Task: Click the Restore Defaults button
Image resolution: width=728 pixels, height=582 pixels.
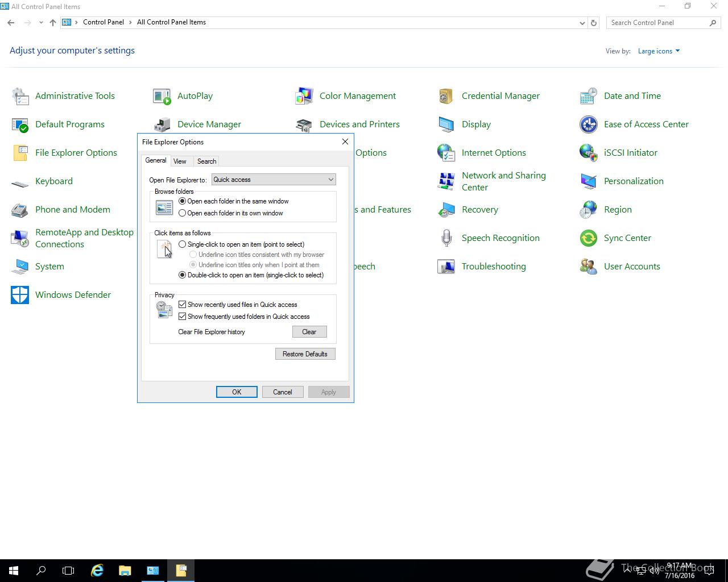Action: pos(305,354)
